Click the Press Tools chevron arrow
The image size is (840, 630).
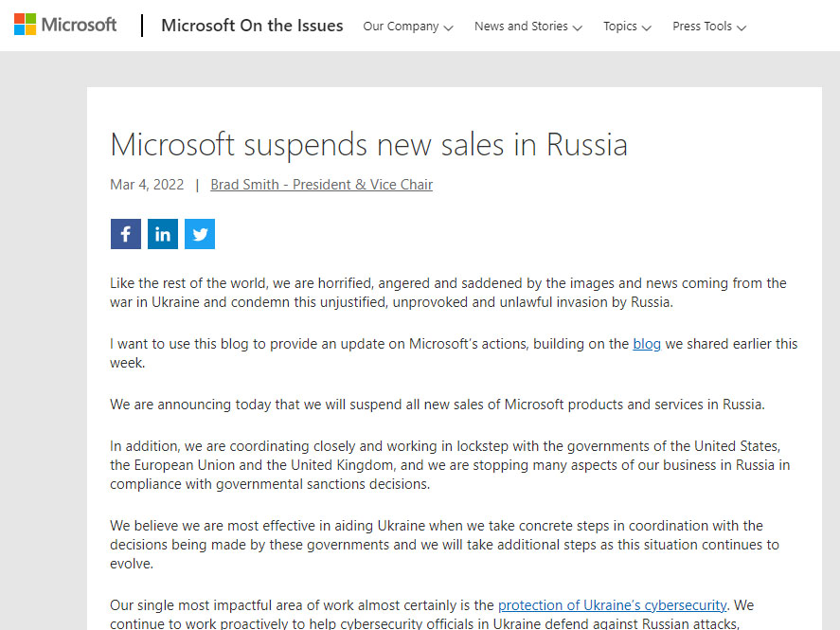click(742, 27)
